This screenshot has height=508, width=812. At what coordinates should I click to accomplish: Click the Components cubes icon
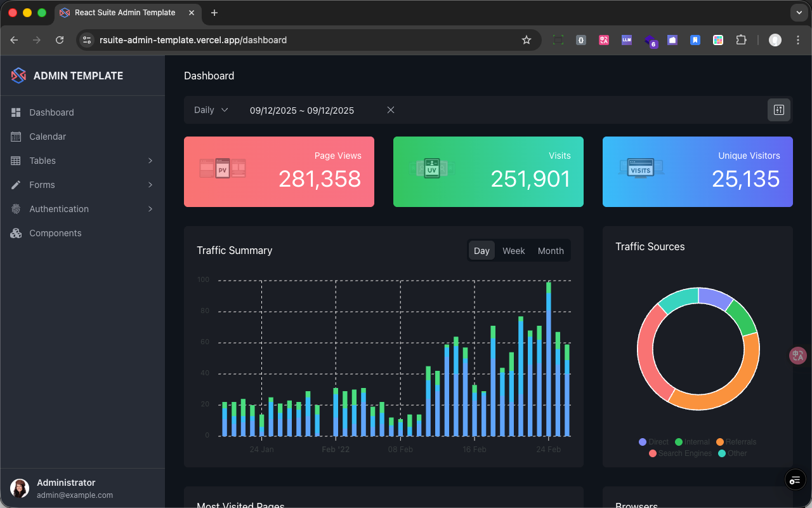(x=16, y=233)
